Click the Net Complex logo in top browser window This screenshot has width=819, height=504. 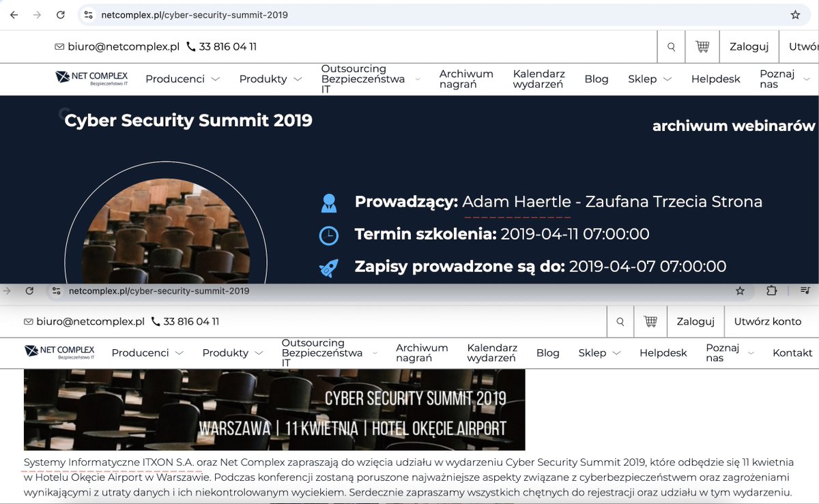pyautogui.click(x=91, y=78)
